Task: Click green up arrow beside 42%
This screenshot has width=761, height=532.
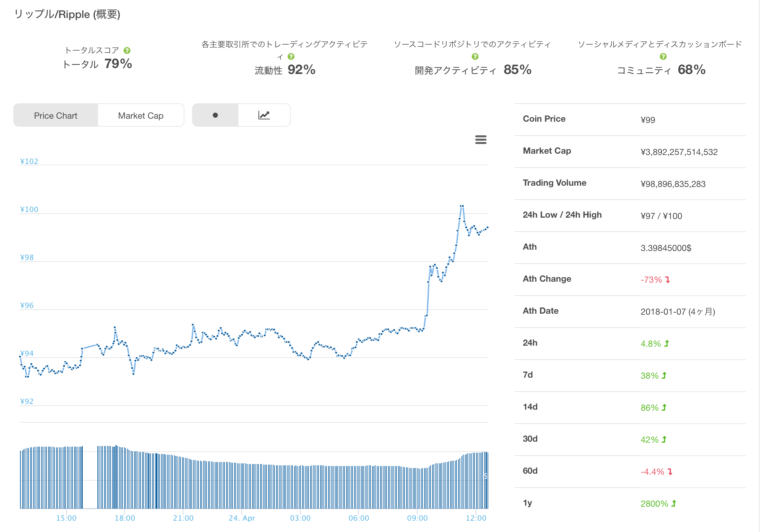Action: (x=664, y=439)
